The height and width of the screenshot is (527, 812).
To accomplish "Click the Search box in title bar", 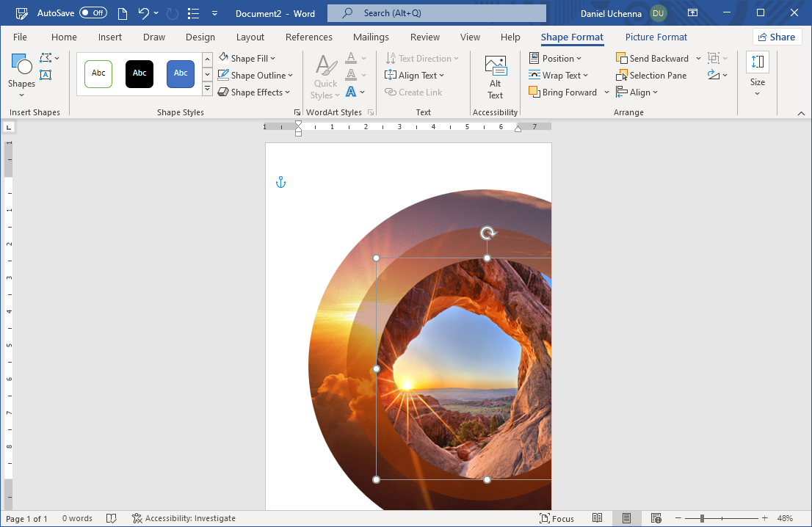I will click(437, 13).
